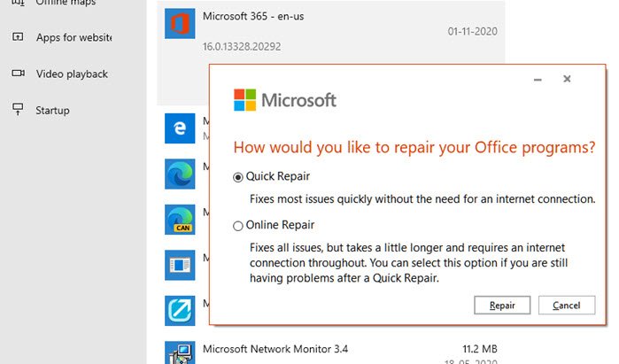Click the Startup icon in sidebar

(x=18, y=109)
